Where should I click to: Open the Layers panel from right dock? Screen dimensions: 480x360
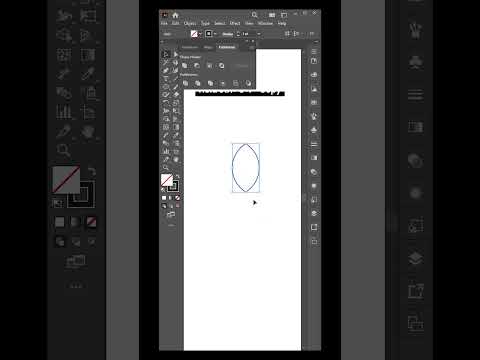tap(314, 213)
